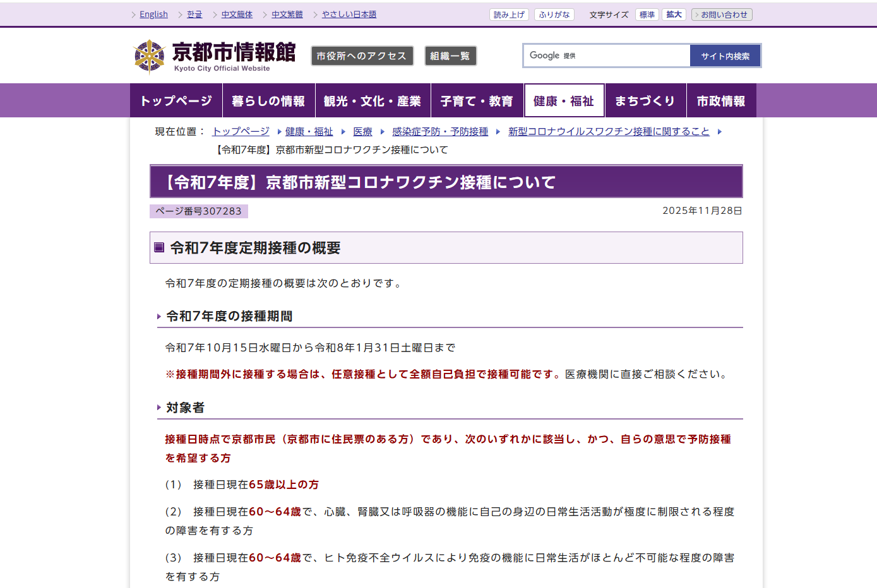Select 観光・文化・産業 menu tab
Screen dimensions: 877x588
(373, 101)
